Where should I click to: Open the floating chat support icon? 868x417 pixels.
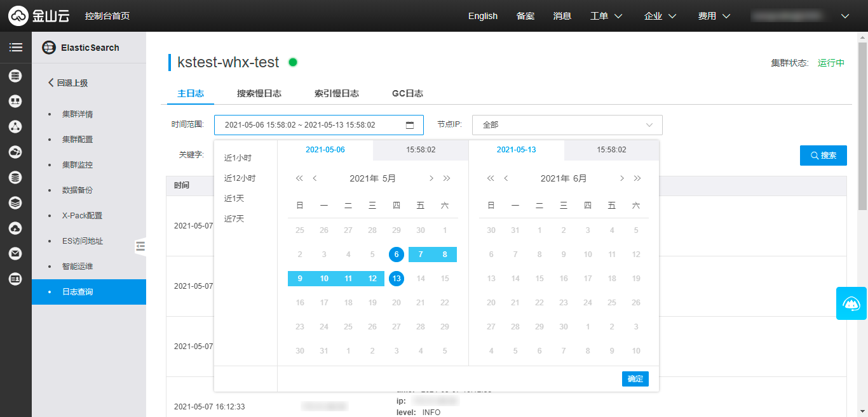point(851,303)
